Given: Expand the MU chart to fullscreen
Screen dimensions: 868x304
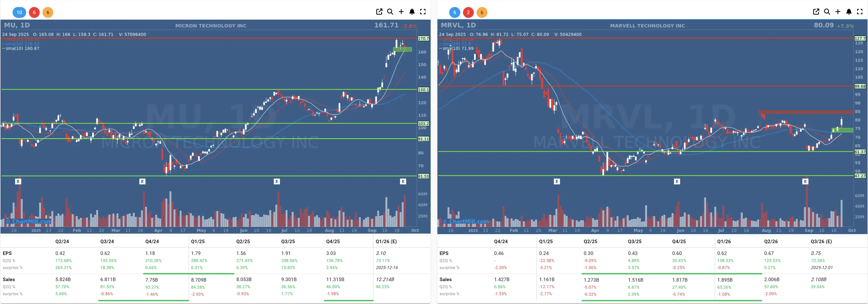Looking at the screenshot, I should coord(423,12).
